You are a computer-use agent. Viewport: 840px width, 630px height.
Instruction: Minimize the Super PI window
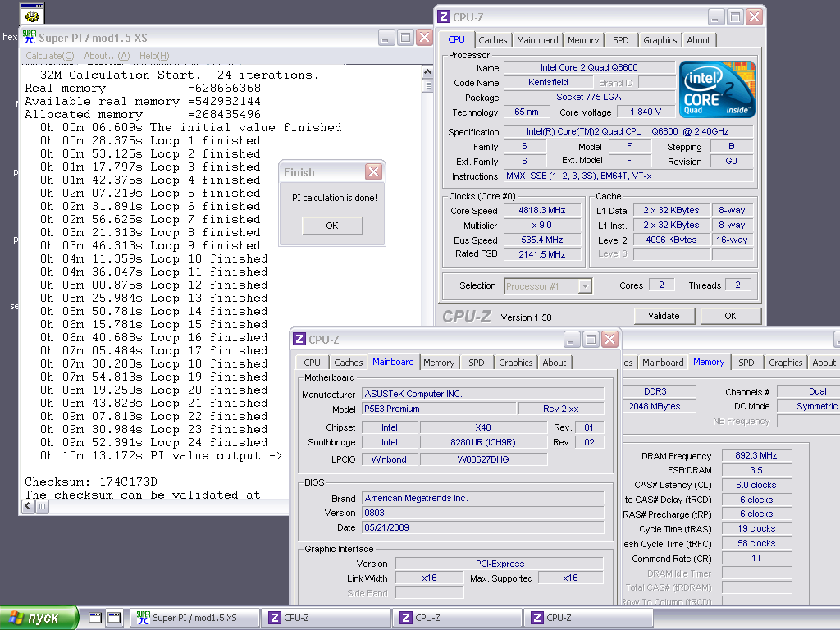(x=386, y=38)
